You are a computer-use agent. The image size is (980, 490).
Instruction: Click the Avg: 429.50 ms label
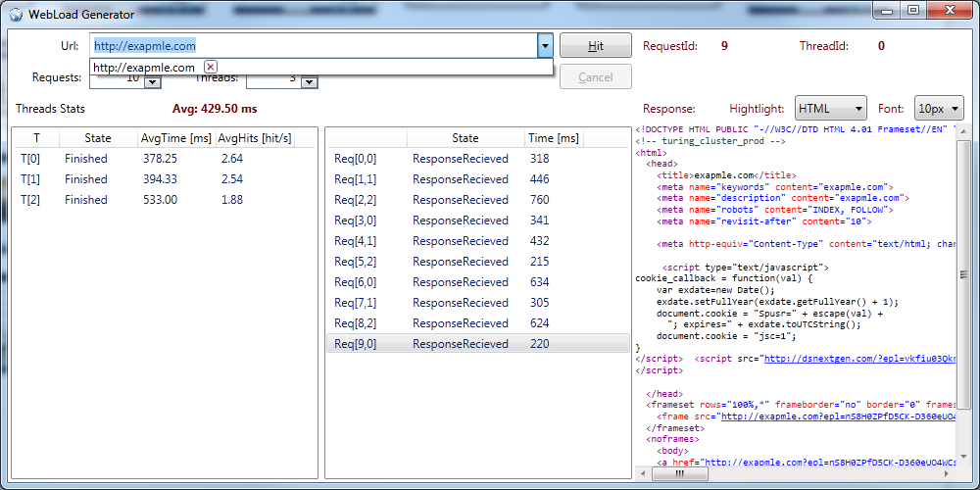[x=215, y=109]
